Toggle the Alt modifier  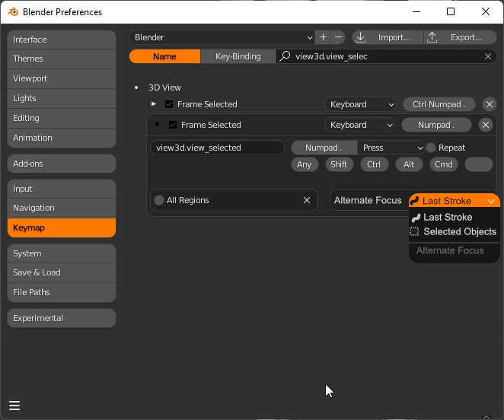(x=409, y=164)
